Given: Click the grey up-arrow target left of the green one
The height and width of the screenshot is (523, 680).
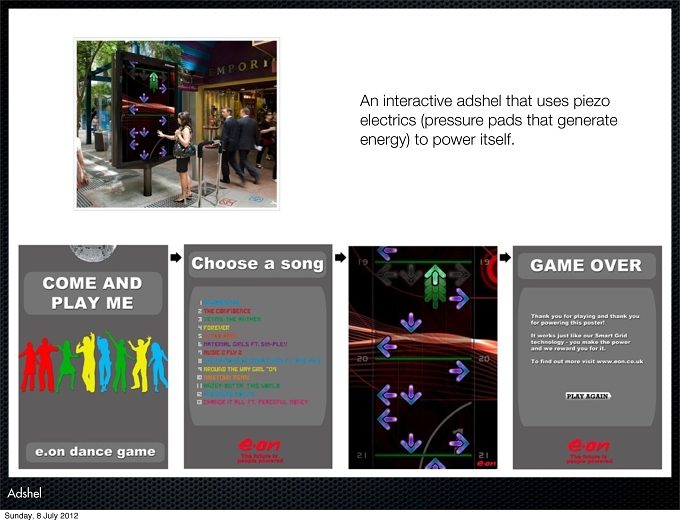Looking at the screenshot, I should tap(409, 274).
